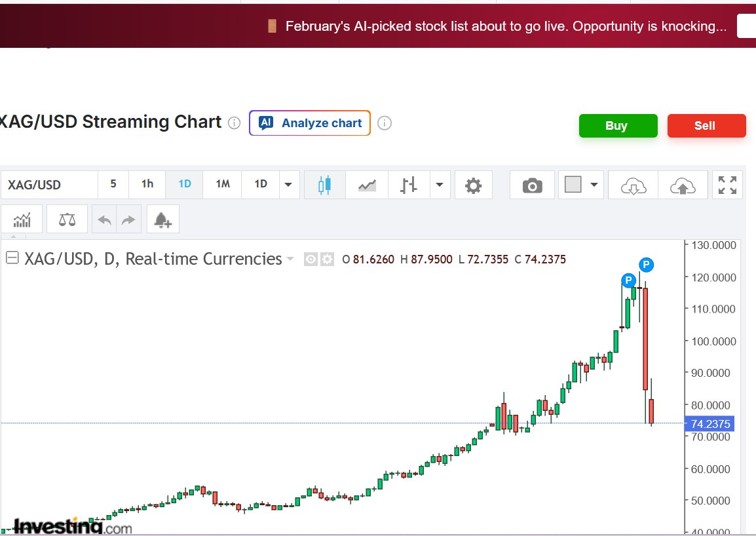The image size is (756, 536).
Task: Click the small collapse toolbar arrow under indicators
Action: coord(14,237)
